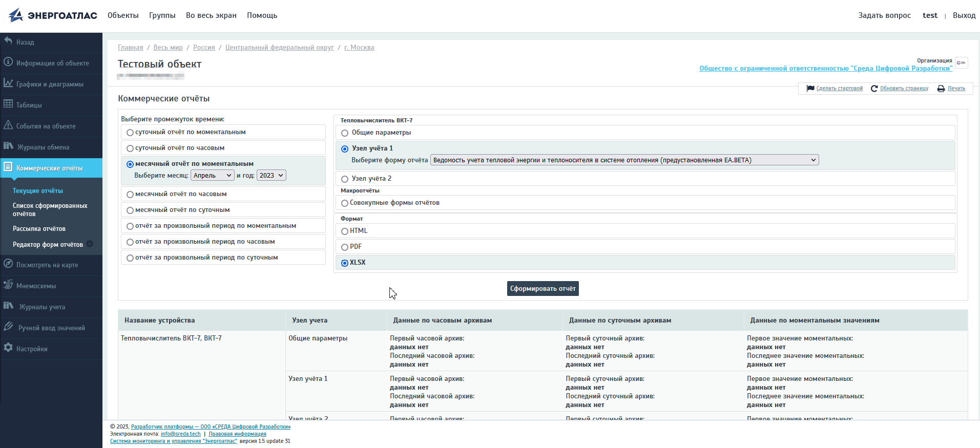Click the printer icon for Печать
Viewport: 980px width, 448px height.
click(x=941, y=89)
